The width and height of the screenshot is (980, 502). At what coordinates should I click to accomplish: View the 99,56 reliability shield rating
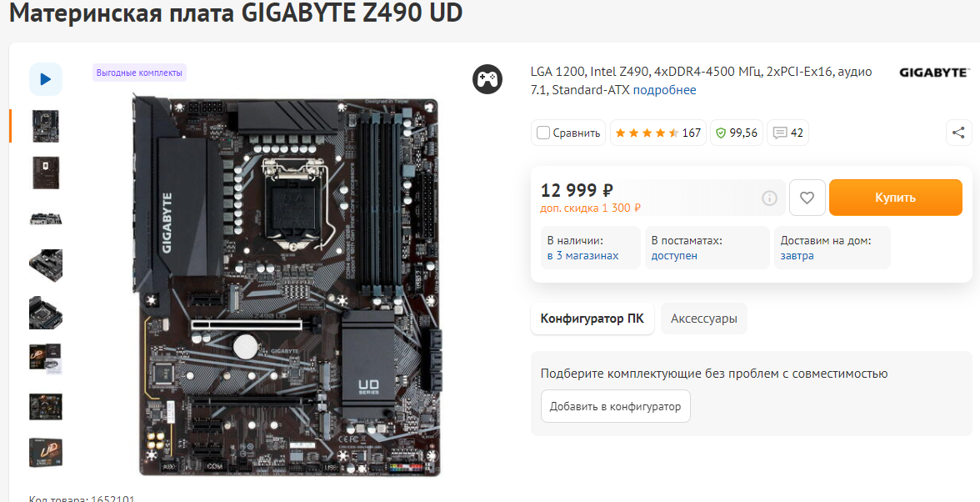click(737, 133)
